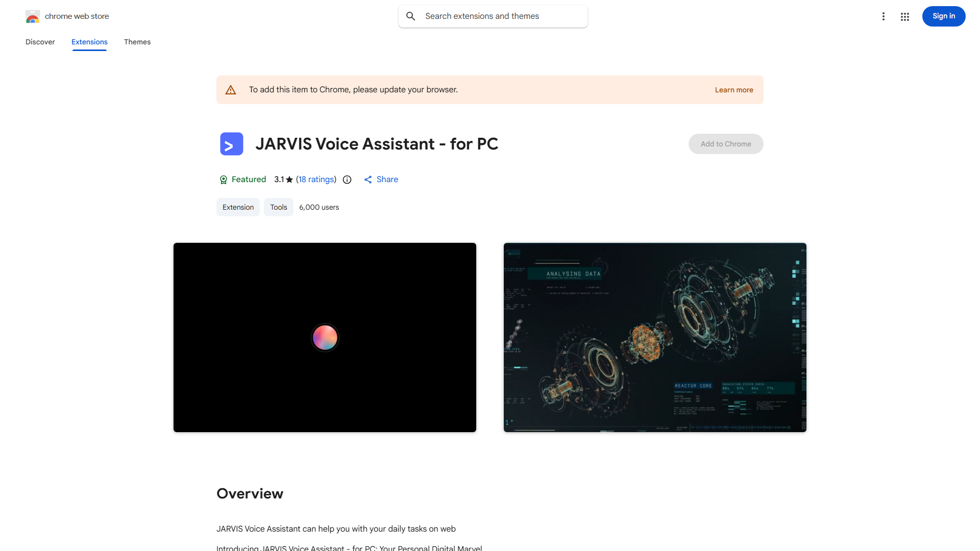The width and height of the screenshot is (980, 551).
Task: Click the Share icon next to ratings
Action: coord(368,180)
